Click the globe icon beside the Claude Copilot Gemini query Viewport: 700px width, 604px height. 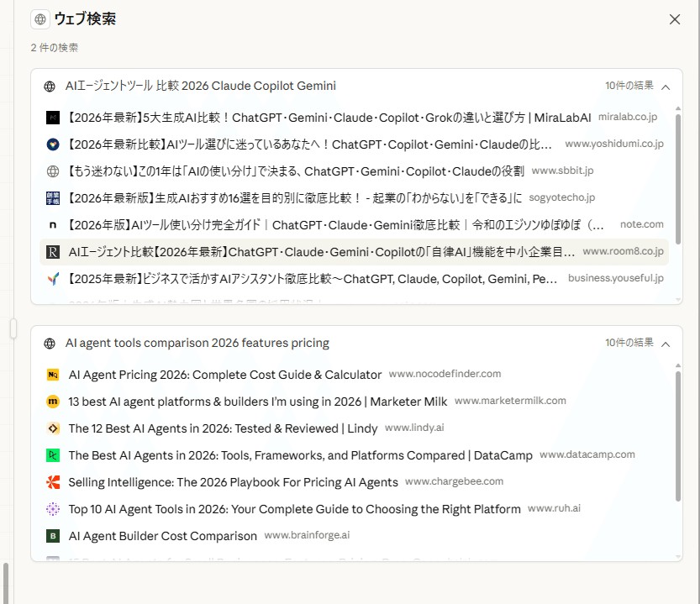[x=50, y=87]
